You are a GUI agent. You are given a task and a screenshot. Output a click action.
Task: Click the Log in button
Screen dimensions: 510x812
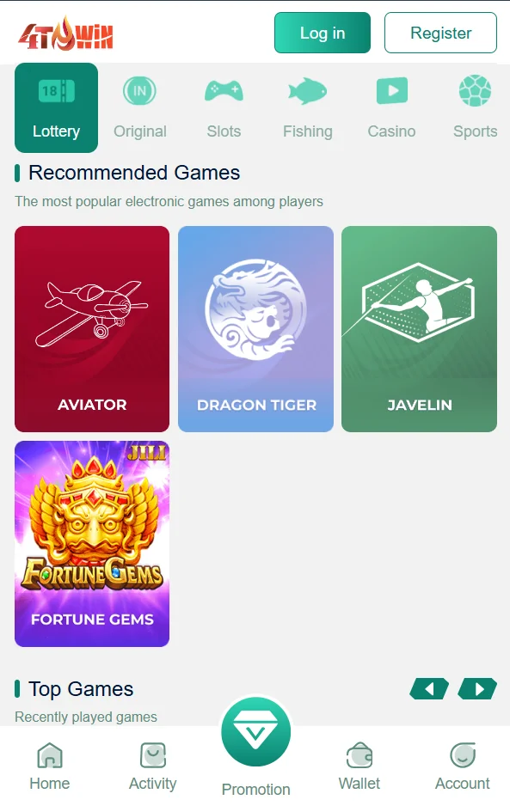click(323, 33)
